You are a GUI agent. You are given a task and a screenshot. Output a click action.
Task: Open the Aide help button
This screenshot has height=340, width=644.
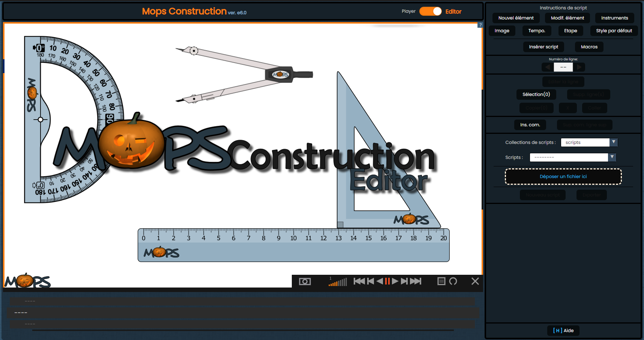[x=563, y=331]
